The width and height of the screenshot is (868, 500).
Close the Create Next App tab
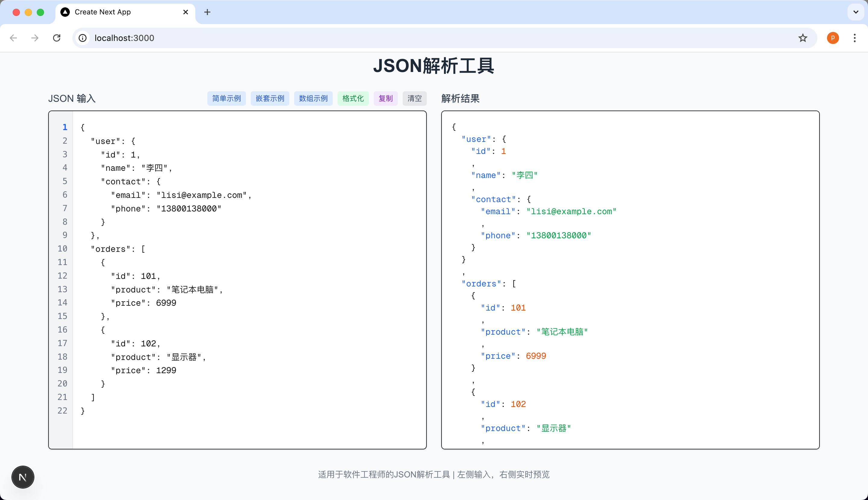[x=186, y=12]
